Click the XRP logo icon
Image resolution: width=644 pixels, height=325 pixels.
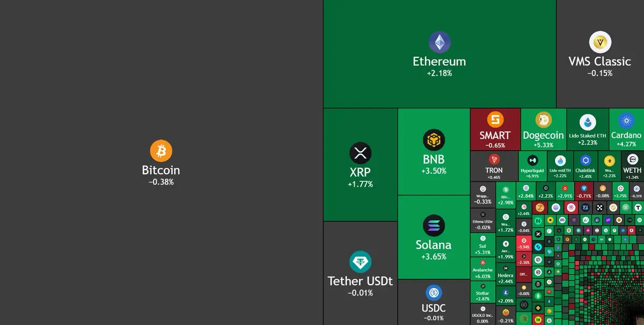coord(360,153)
